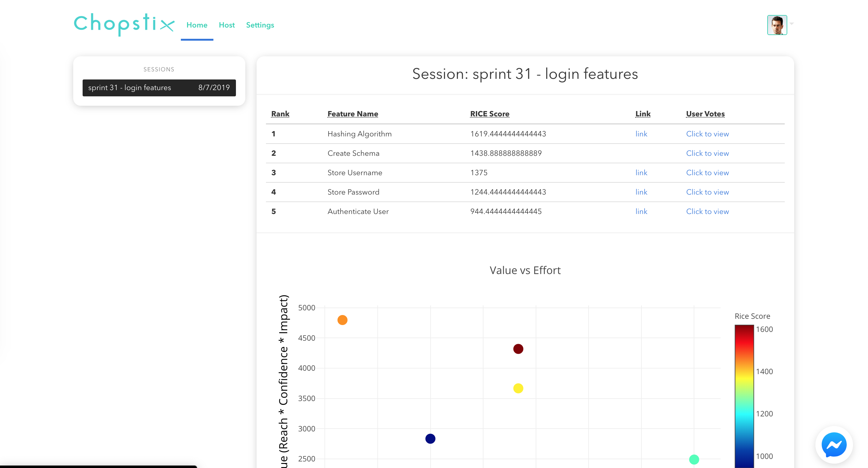Click the navy blue data point
The image size is (868, 468).
click(x=430, y=438)
